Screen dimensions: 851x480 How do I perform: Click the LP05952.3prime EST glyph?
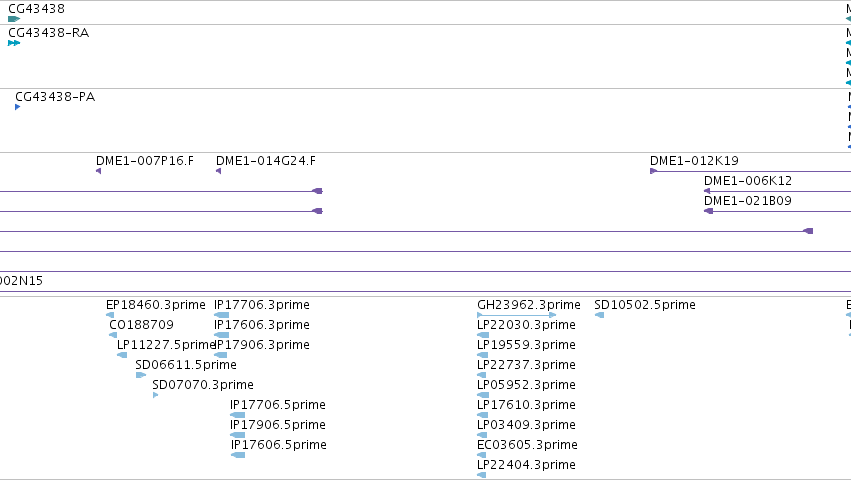(482, 395)
